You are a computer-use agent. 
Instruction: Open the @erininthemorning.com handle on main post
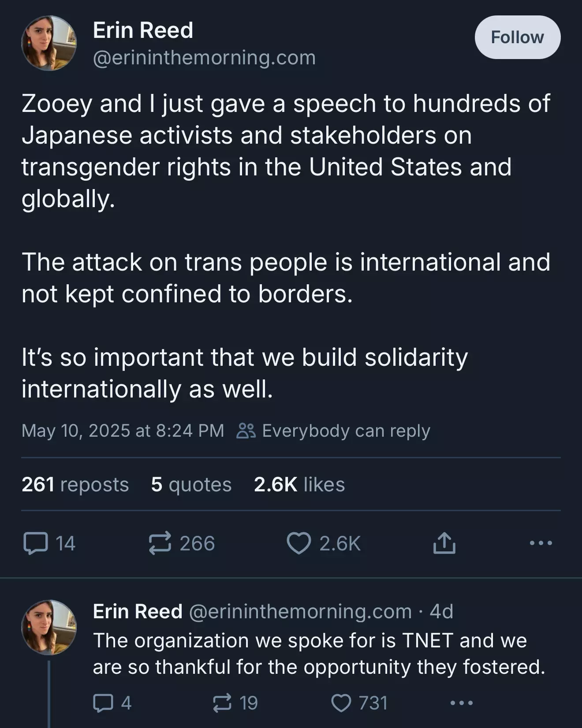(204, 58)
